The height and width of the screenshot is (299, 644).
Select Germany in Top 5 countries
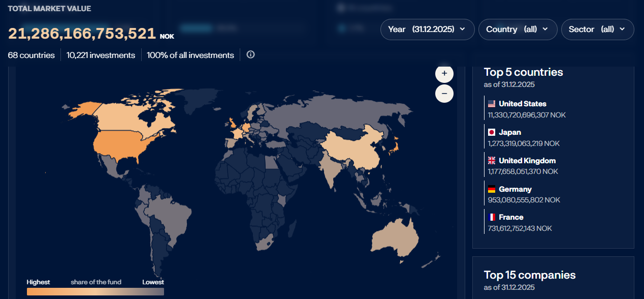(515, 189)
